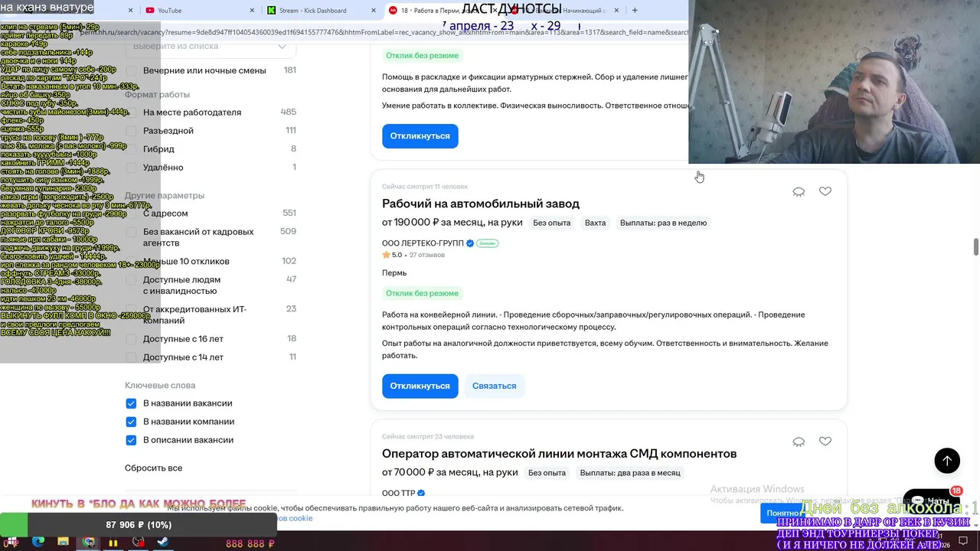The image size is (980, 551).
Task: Close the YouTube tab
Action: (x=253, y=11)
